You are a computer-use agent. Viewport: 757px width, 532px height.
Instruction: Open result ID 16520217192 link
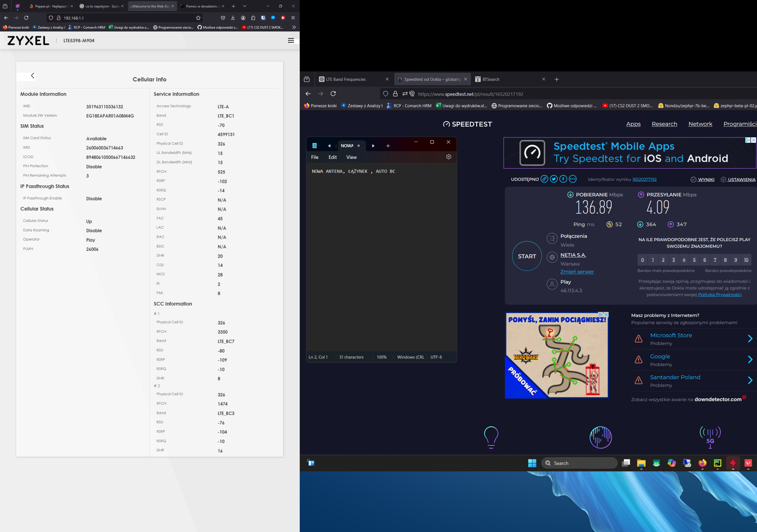(644, 179)
